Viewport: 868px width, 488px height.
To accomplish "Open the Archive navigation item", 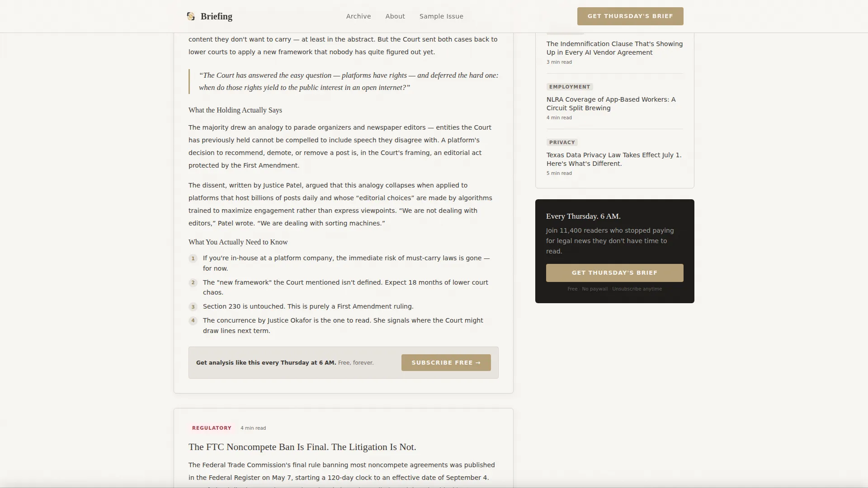I will pyautogui.click(x=359, y=16).
